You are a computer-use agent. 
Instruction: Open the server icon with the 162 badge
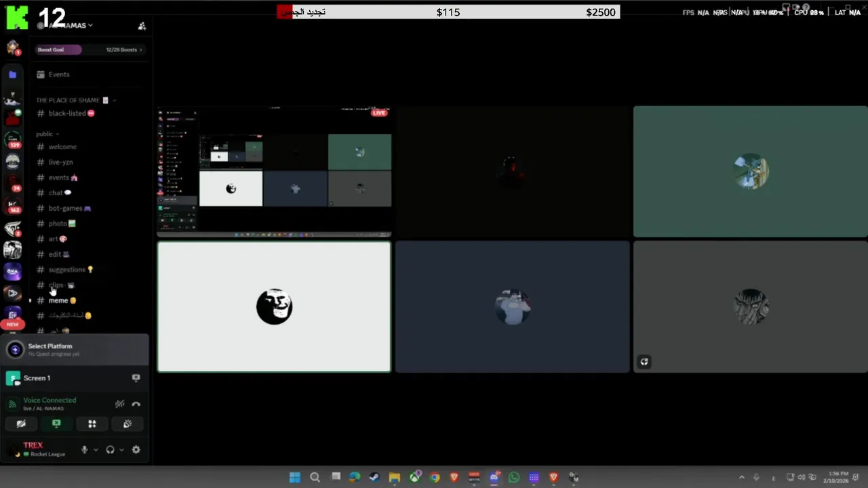(12, 205)
